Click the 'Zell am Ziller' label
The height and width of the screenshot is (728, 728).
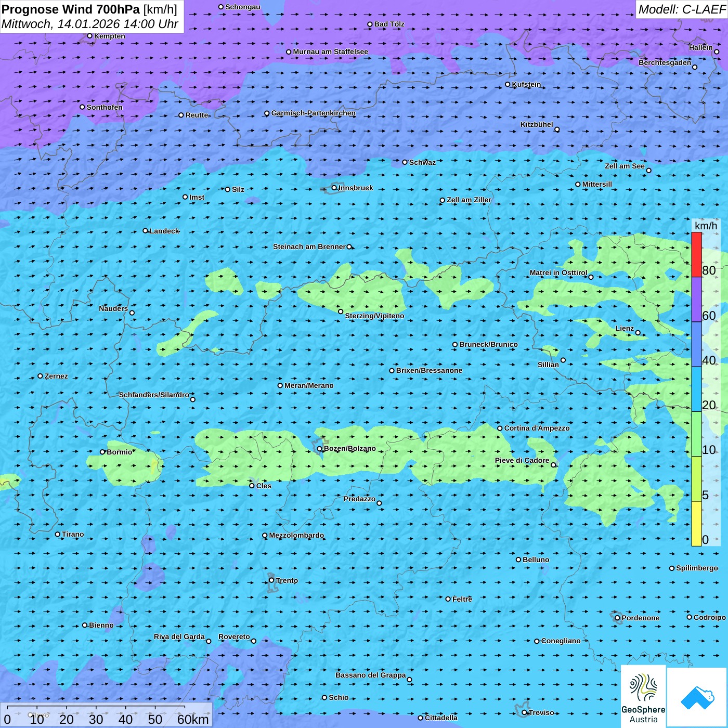[x=469, y=200]
